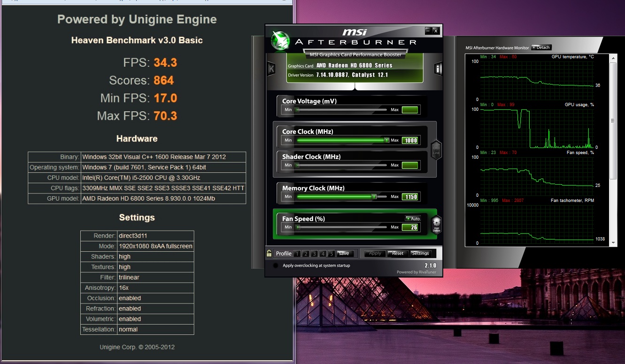This screenshot has height=364, width=625.
Task: Click the hardware monitor scrollbar down arrow
Action: 613,242
